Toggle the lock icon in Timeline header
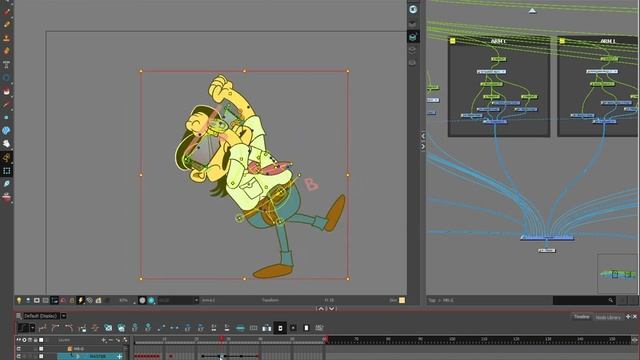 tap(36, 340)
